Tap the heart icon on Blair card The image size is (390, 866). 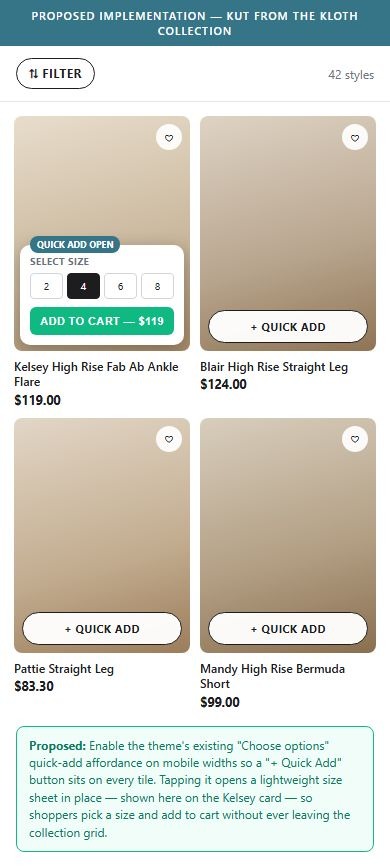pos(355,138)
